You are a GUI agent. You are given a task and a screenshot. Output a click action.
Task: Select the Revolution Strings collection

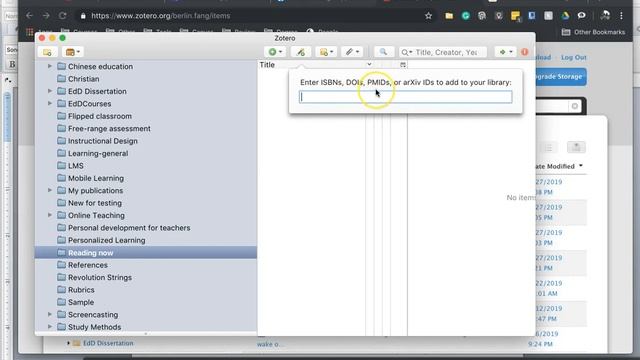pos(100,277)
